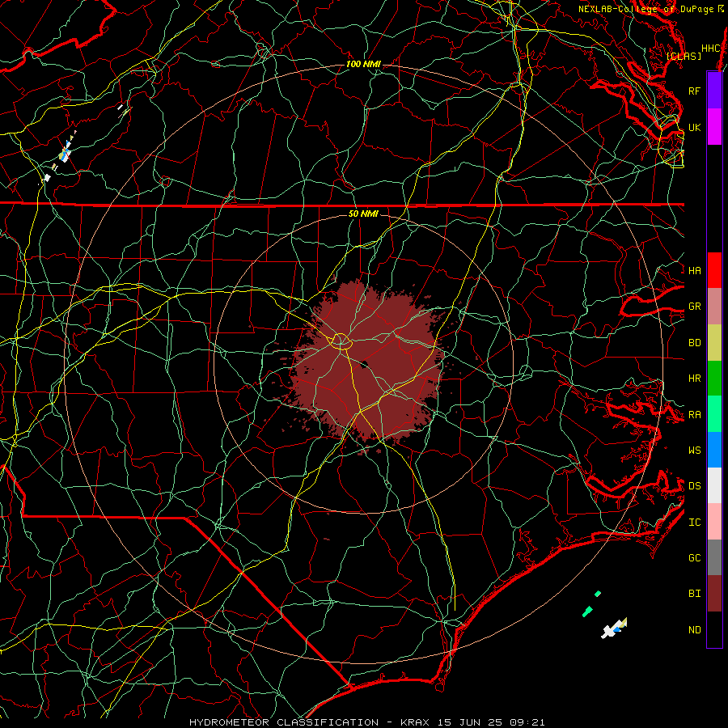Click the IC pink legend swatch
The height and width of the screenshot is (728, 728).
(714, 522)
